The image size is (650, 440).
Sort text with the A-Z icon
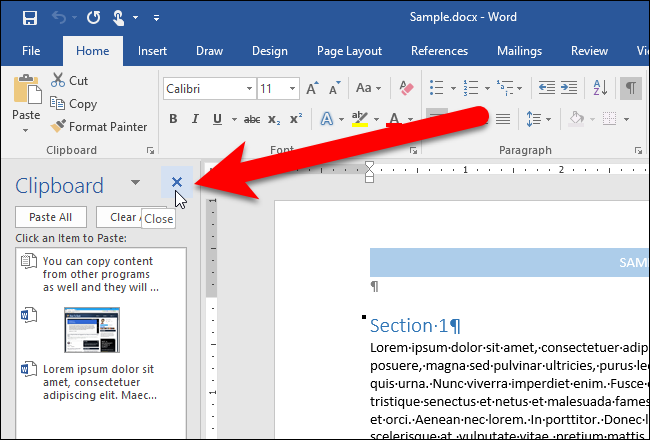click(x=600, y=88)
